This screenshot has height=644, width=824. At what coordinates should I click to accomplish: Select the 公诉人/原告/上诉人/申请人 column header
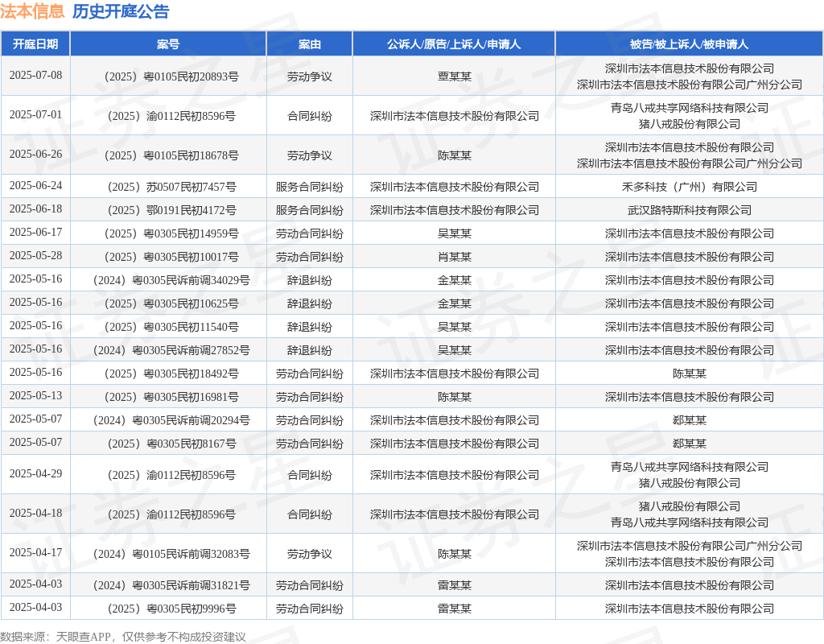[x=454, y=44]
